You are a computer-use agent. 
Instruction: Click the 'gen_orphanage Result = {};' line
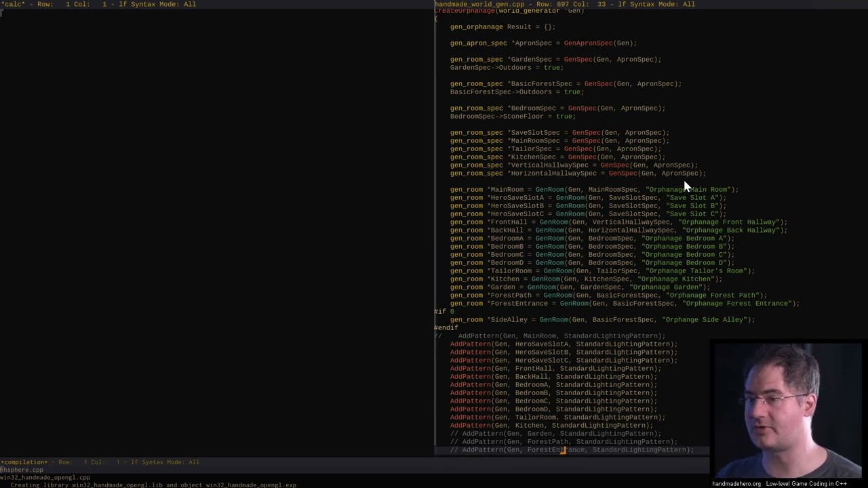coord(502,27)
